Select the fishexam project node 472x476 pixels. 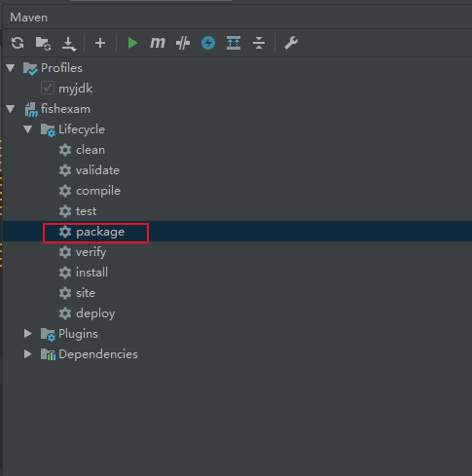click(x=65, y=109)
